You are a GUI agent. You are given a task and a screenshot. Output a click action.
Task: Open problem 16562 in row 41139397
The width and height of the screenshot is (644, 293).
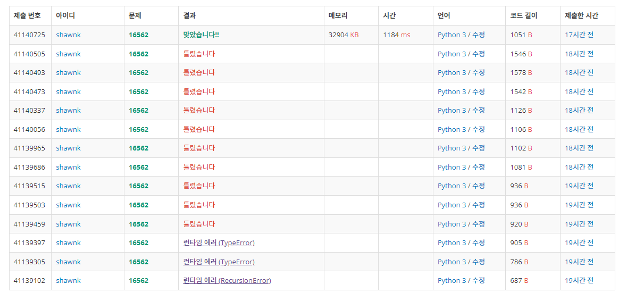tap(138, 242)
